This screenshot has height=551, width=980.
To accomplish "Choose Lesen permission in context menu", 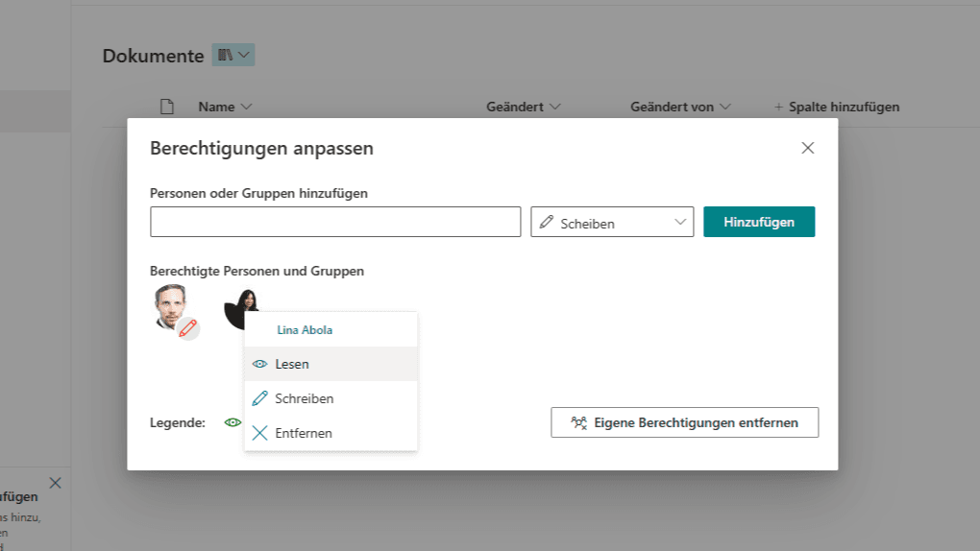I will tap(331, 364).
